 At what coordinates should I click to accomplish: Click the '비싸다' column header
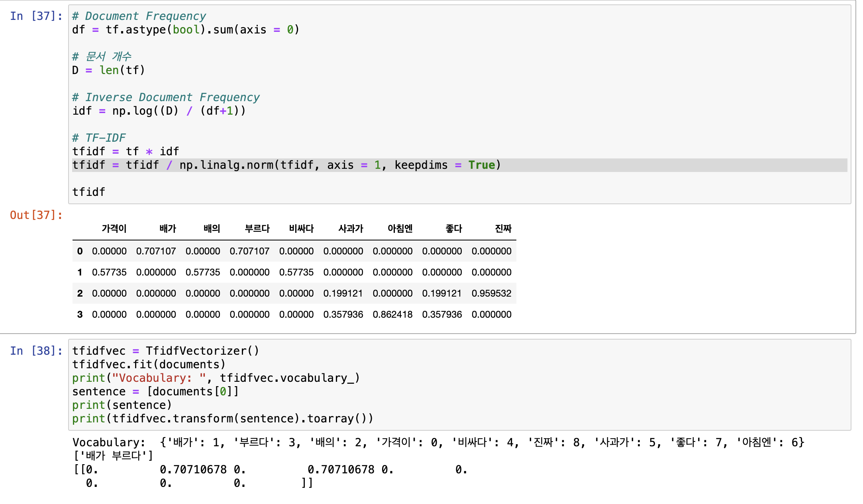click(x=301, y=229)
